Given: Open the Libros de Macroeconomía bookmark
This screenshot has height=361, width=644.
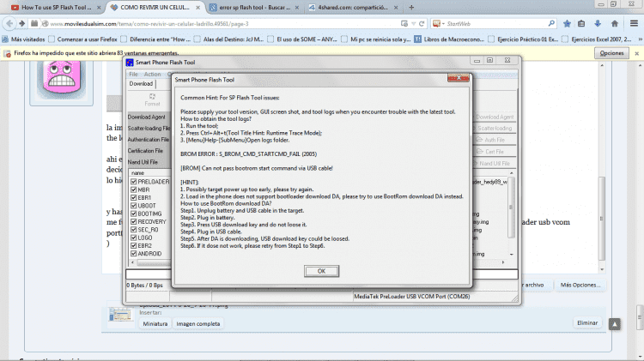Looking at the screenshot, I should coord(450,39).
